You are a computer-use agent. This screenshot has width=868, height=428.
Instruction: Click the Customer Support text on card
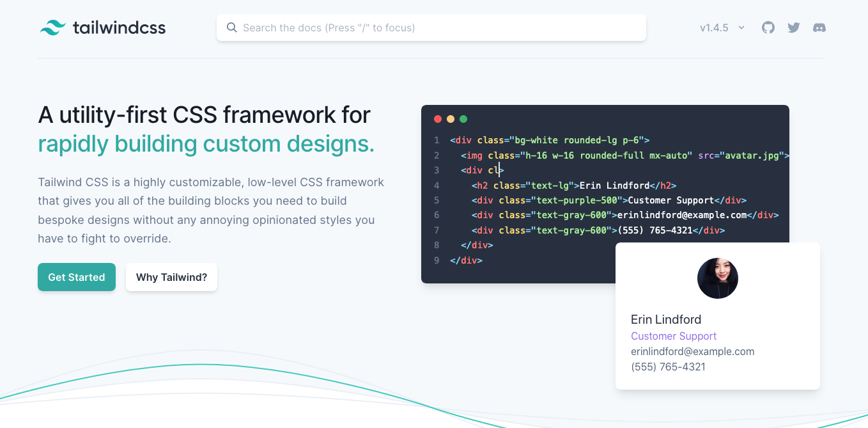pyautogui.click(x=674, y=336)
